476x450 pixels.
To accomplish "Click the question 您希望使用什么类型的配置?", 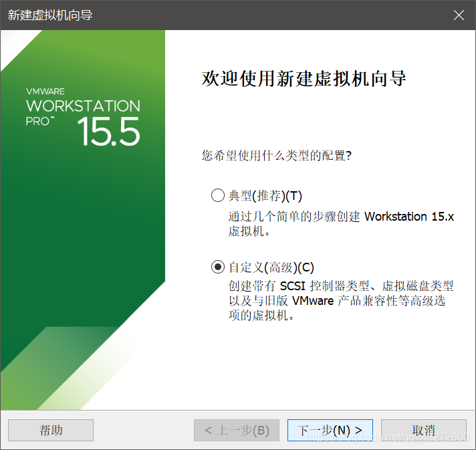I will click(277, 156).
